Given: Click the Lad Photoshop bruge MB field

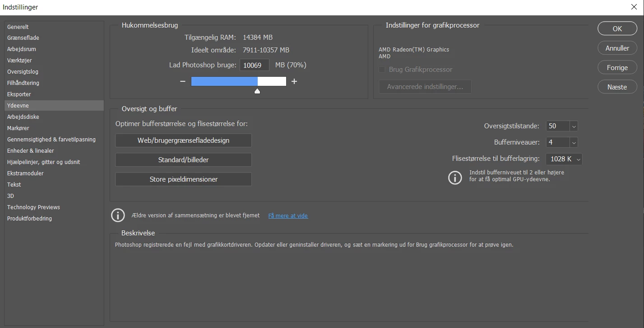Looking at the screenshot, I should (255, 65).
